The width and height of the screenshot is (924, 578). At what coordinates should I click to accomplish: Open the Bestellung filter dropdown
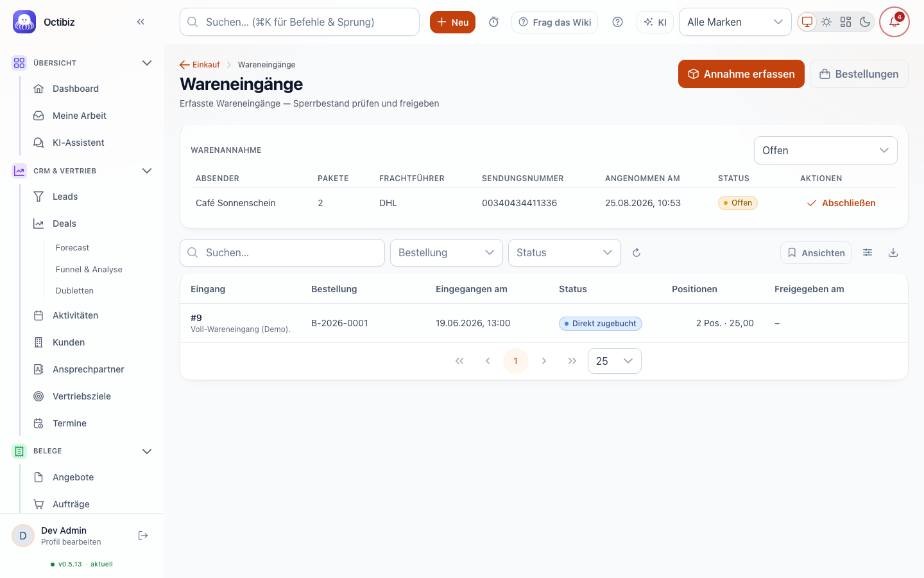(447, 252)
